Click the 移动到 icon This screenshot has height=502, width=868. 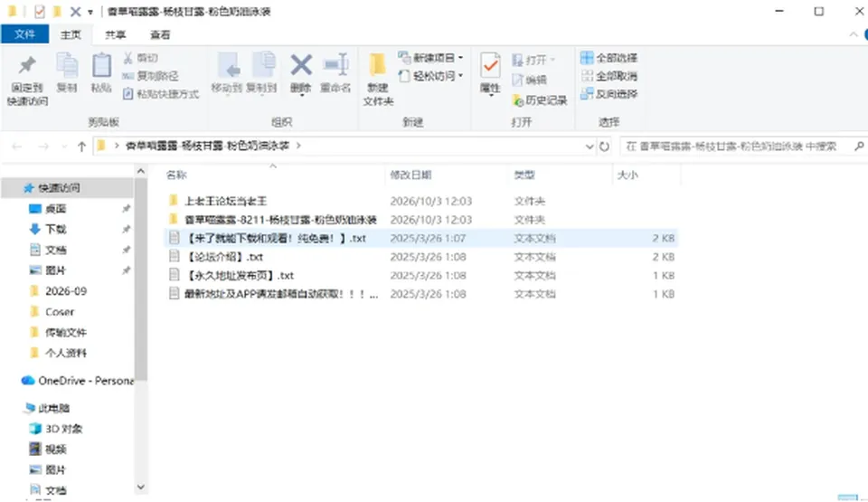pyautogui.click(x=228, y=65)
